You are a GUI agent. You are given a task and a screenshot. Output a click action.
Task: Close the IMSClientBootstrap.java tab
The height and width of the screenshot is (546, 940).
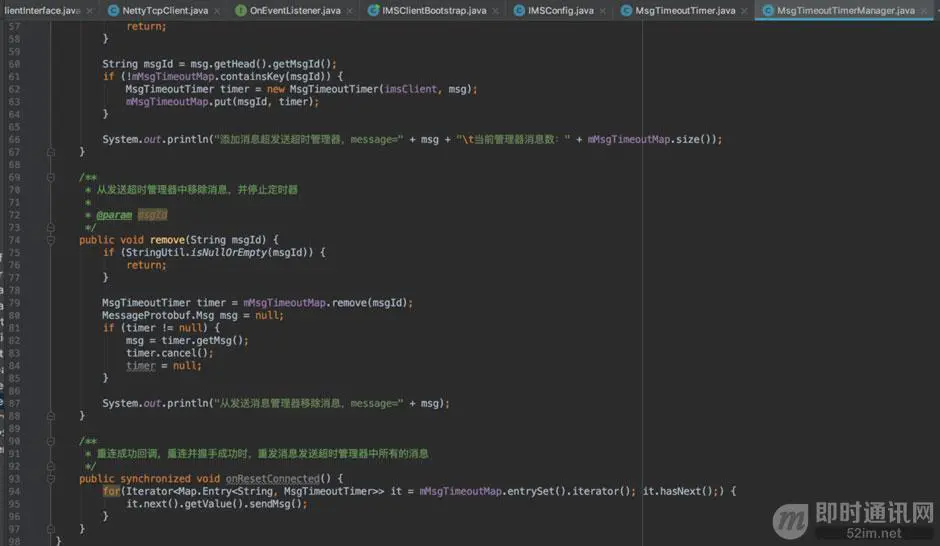click(x=495, y=11)
